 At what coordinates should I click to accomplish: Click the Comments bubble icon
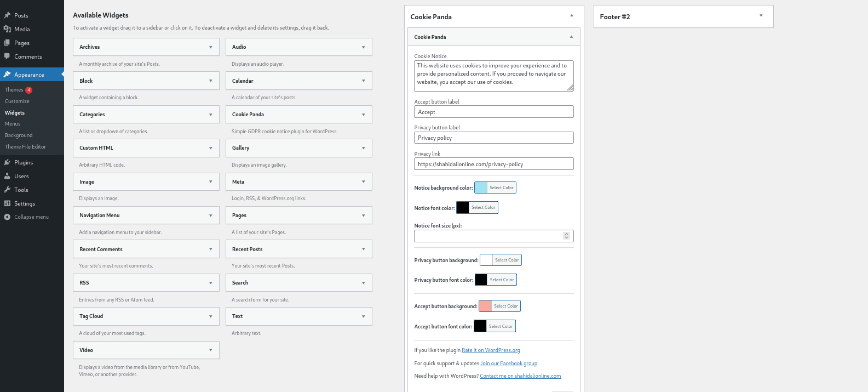[7, 56]
